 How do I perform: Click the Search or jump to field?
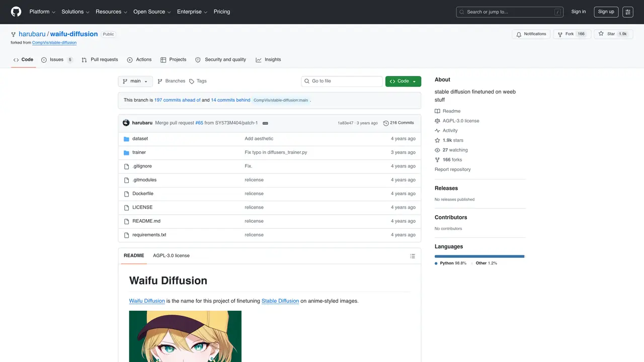[510, 12]
